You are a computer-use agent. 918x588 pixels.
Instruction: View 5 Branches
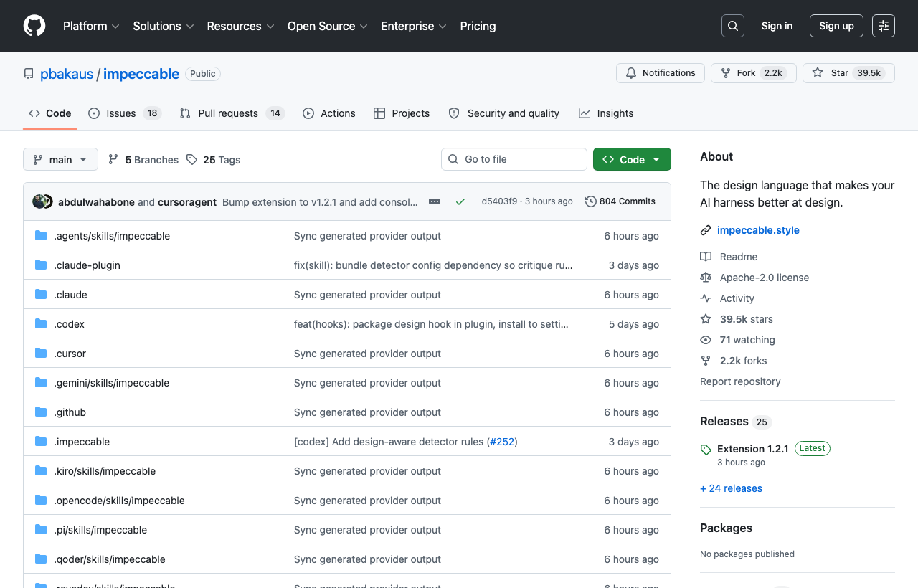tap(143, 160)
